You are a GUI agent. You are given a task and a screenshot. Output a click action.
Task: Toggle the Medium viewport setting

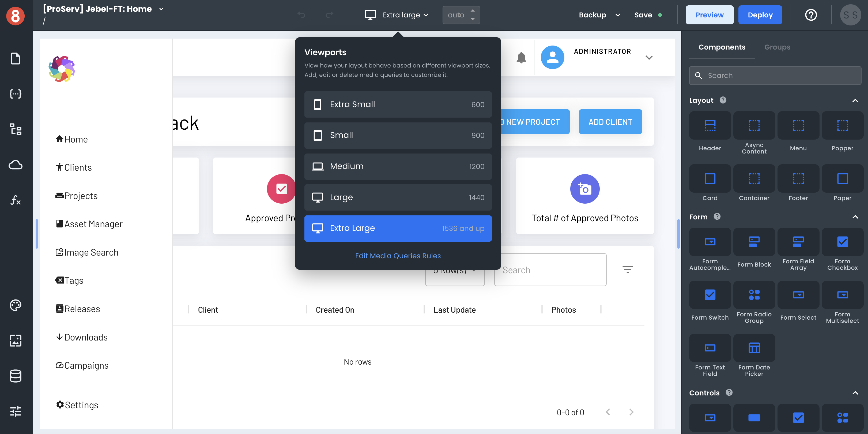point(398,166)
